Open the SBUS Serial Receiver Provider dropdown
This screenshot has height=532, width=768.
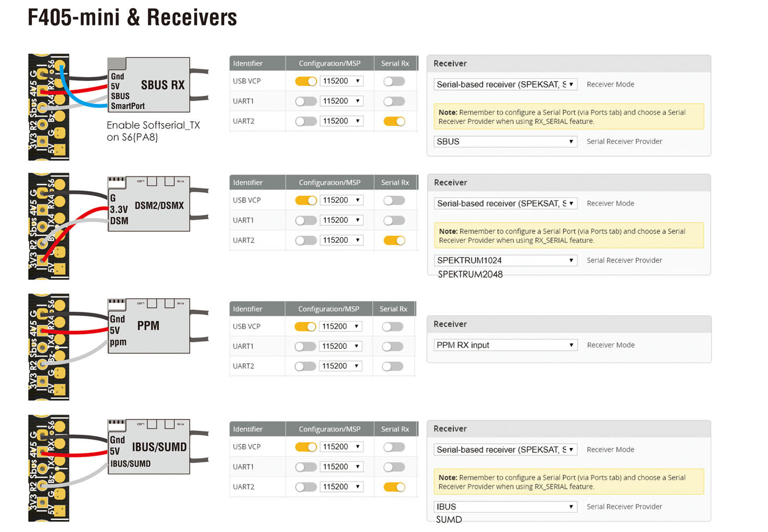(x=505, y=141)
